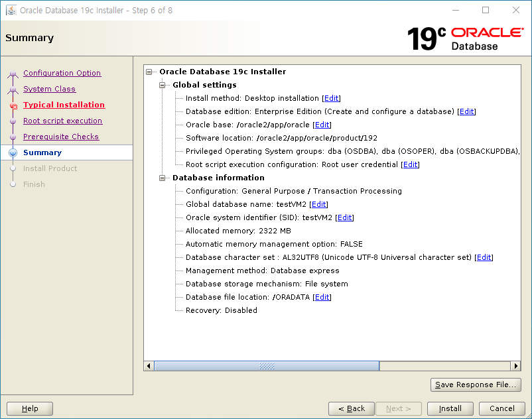Click the Typical Installation error step icon

tap(13, 106)
